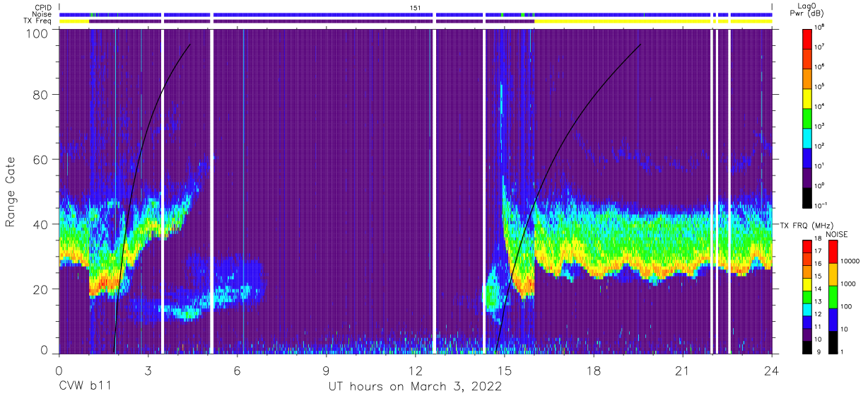This screenshot has height=401, width=868.
Task: Click the yellow segment of the NOISE colorbar
Action: click(x=834, y=274)
